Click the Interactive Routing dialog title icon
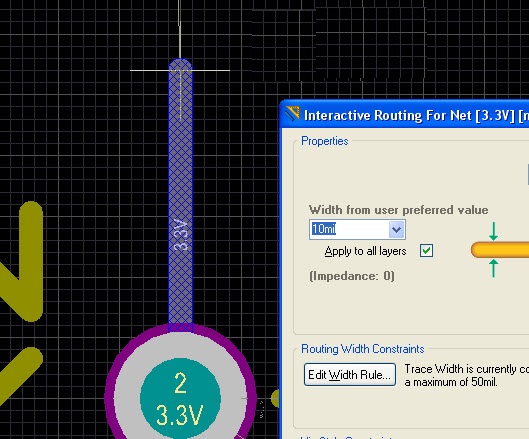The height and width of the screenshot is (439, 529). (x=293, y=114)
